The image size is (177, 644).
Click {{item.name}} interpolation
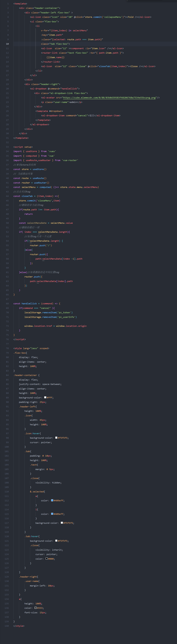(x=56, y=57)
